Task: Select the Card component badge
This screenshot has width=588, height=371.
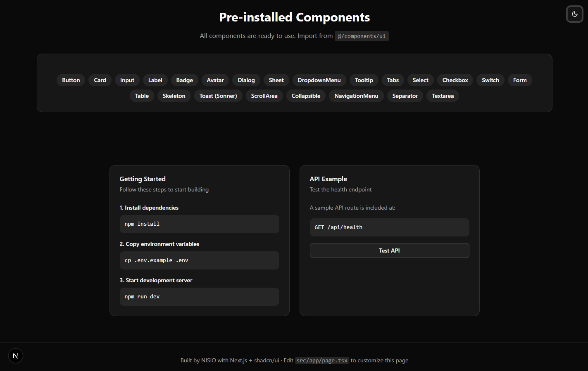Action: pos(100,80)
